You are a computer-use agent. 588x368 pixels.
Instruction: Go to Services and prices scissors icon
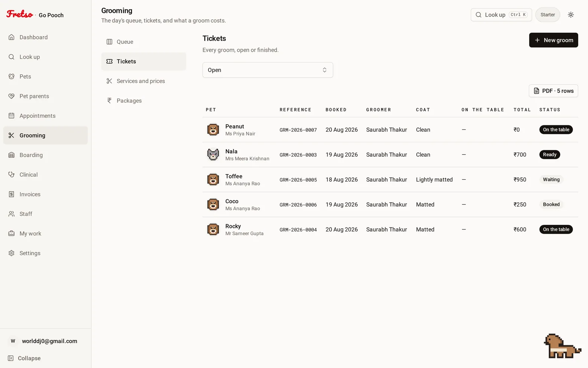coord(109,81)
